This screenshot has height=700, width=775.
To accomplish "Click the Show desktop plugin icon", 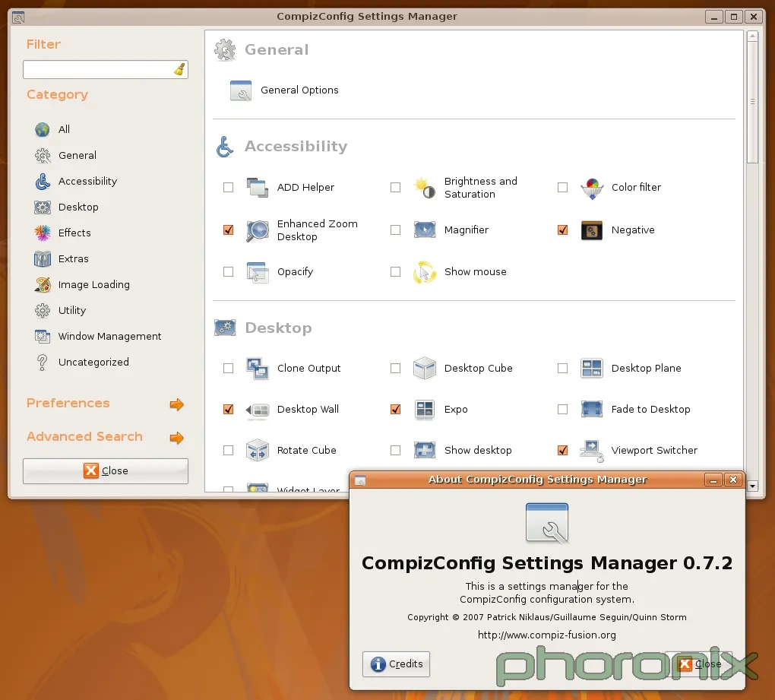I will click(x=425, y=451).
